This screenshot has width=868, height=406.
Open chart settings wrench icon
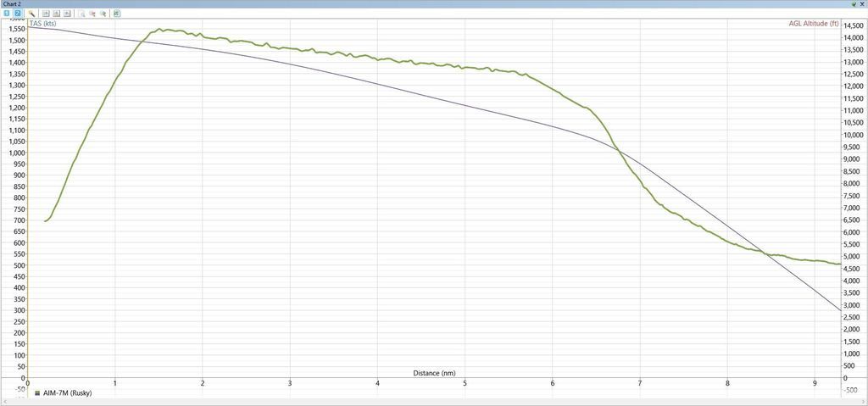(31, 14)
